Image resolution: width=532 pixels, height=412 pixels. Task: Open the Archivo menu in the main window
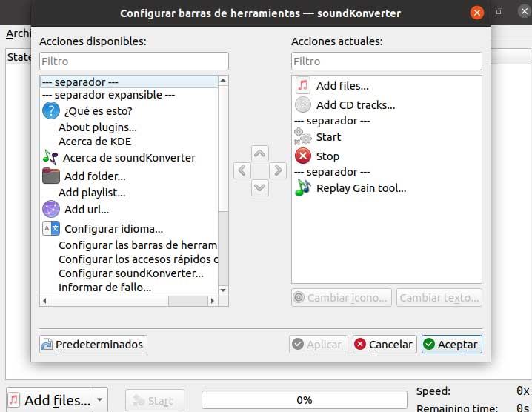click(19, 33)
